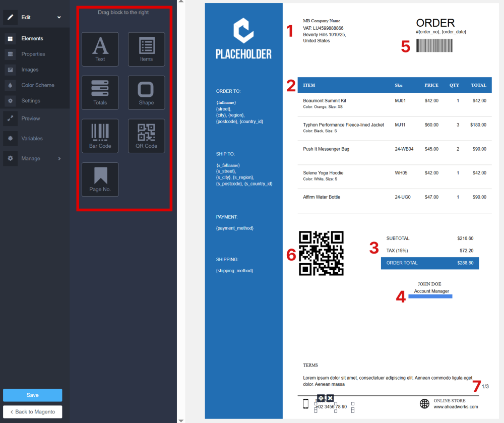This screenshot has height=423, width=504.
Task: Choose the Shape block element
Action: (x=146, y=93)
